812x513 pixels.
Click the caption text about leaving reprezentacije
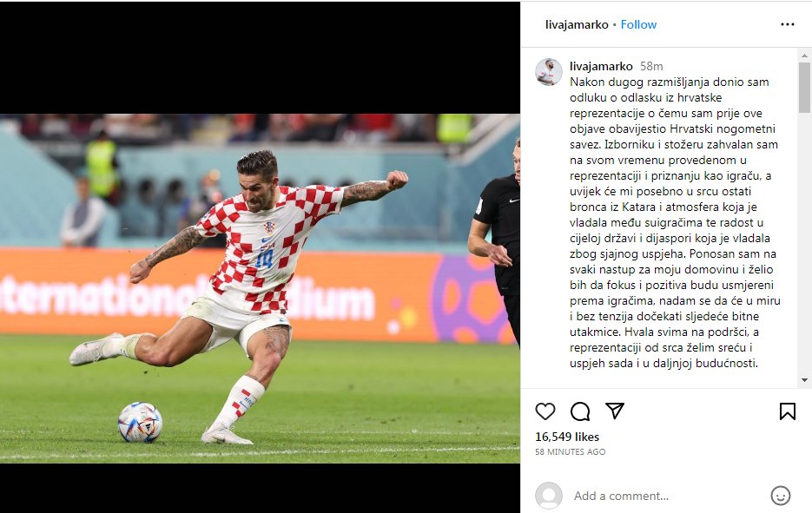(675, 222)
